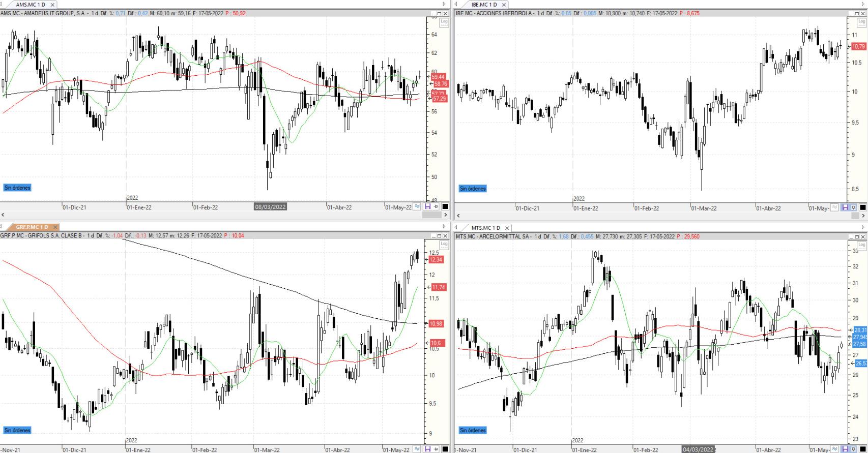
Task: Click the 10,98 average label on Grifols axis
Action: point(436,324)
